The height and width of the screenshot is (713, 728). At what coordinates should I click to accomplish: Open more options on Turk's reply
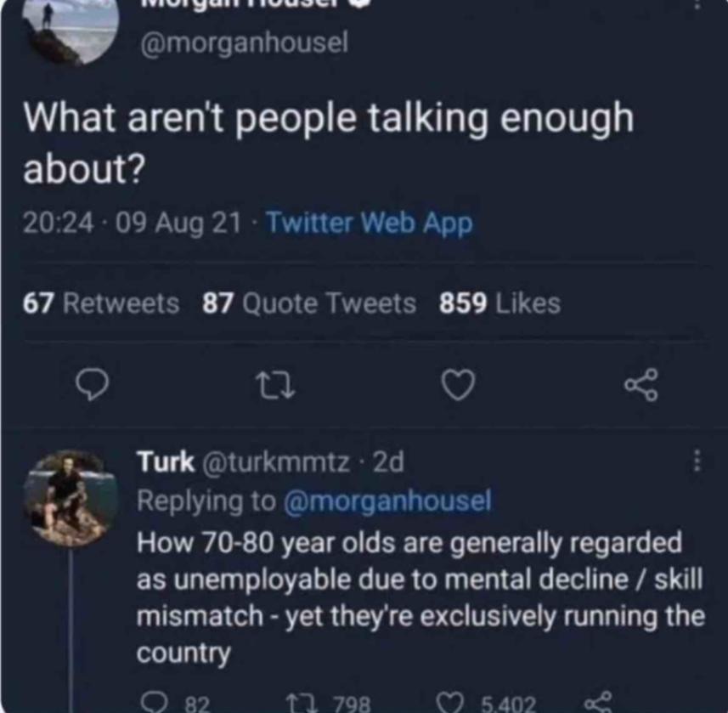click(697, 461)
